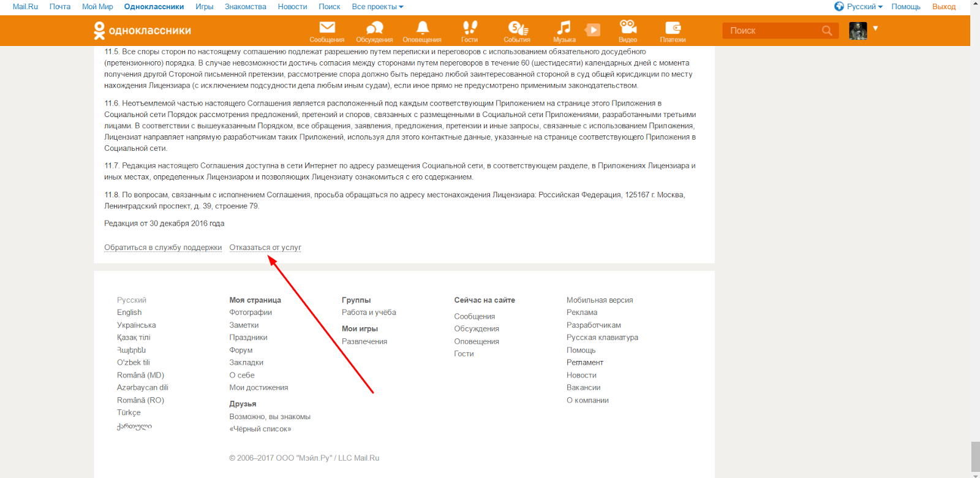This screenshot has width=980, height=478.
Task: Click the Отказаться от услуг link
Action: [x=265, y=248]
